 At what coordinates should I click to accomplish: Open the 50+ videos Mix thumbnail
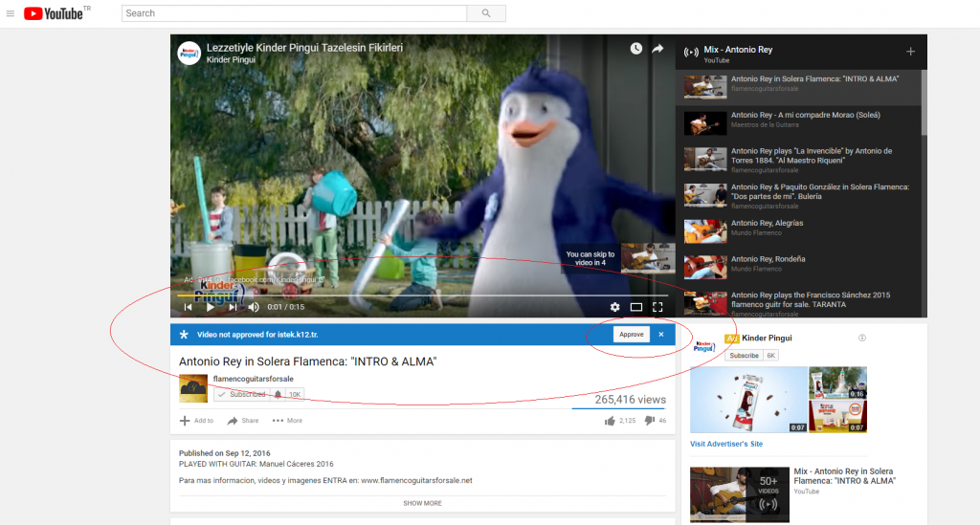click(740, 494)
